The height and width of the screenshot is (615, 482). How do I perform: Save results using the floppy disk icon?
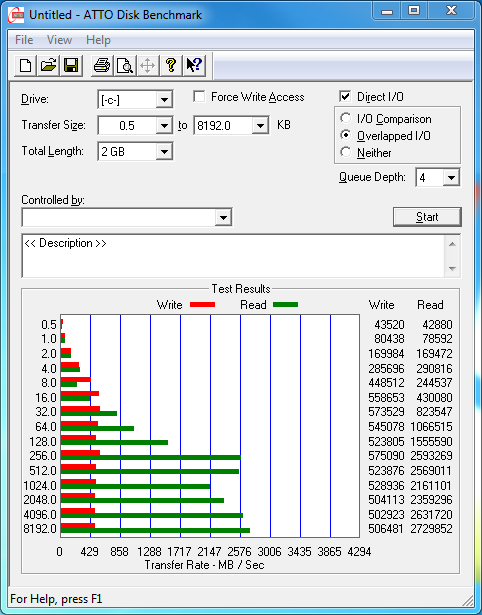71,66
